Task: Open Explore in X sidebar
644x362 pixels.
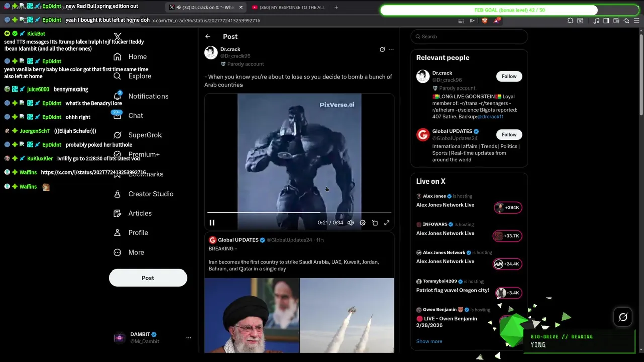Action: coord(132,76)
